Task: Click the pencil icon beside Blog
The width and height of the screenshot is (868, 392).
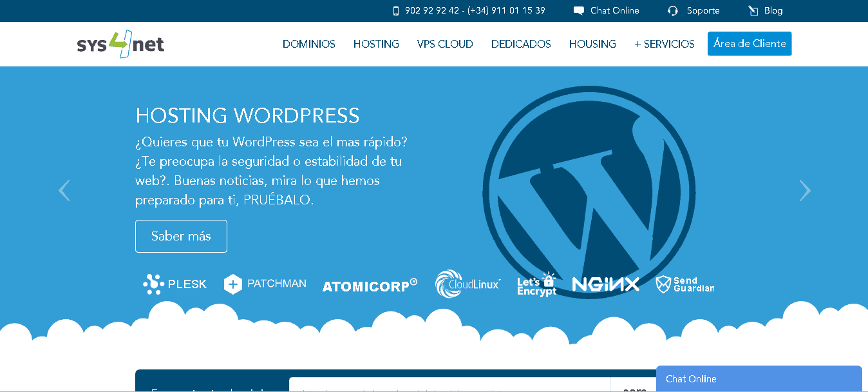Action: pos(753,11)
